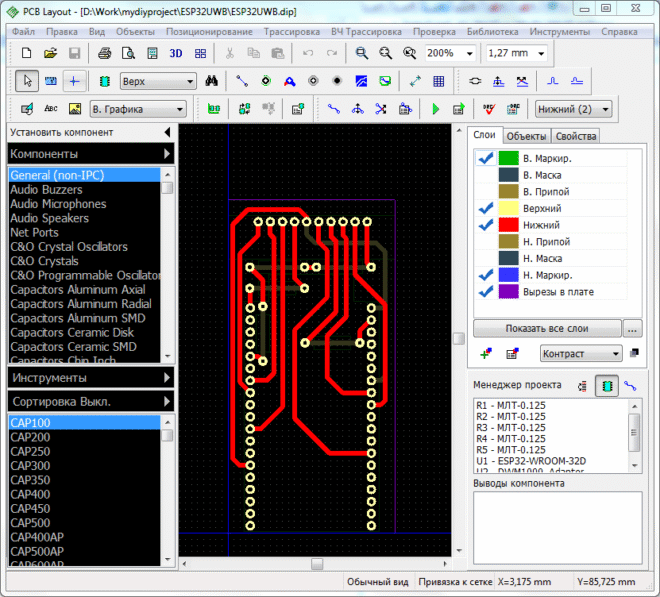Click the add layer plus icon
The image size is (660, 597).
486,353
